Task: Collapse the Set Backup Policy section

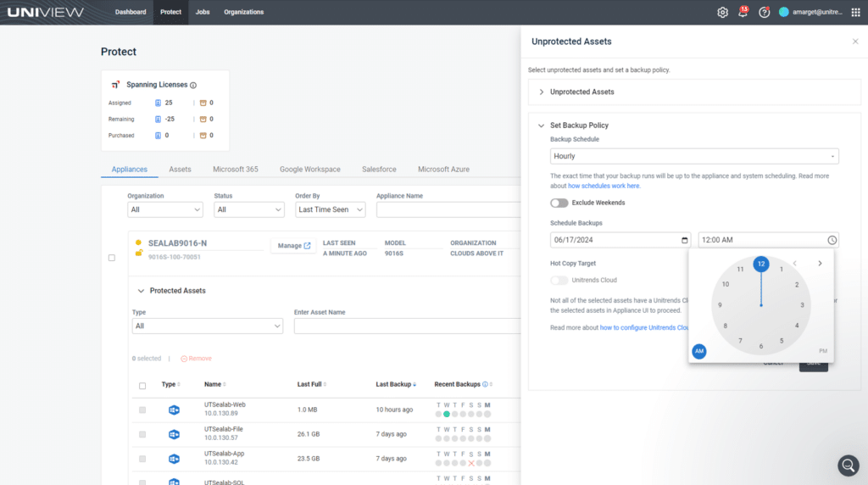Action: click(x=541, y=125)
